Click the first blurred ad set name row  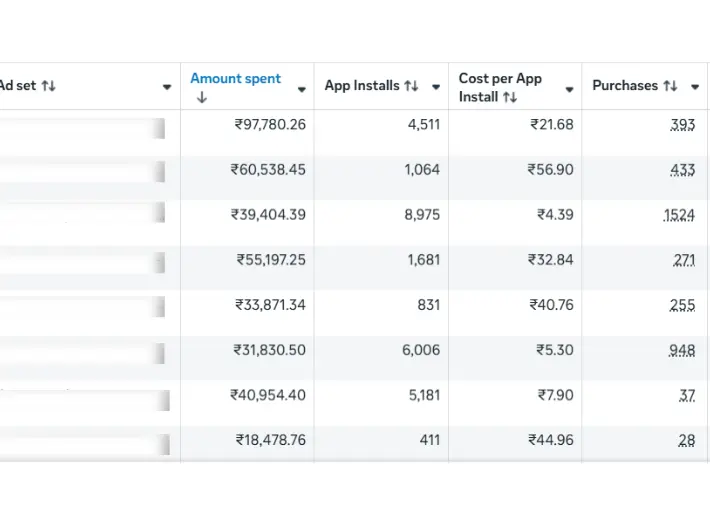pyautogui.click(x=80, y=126)
